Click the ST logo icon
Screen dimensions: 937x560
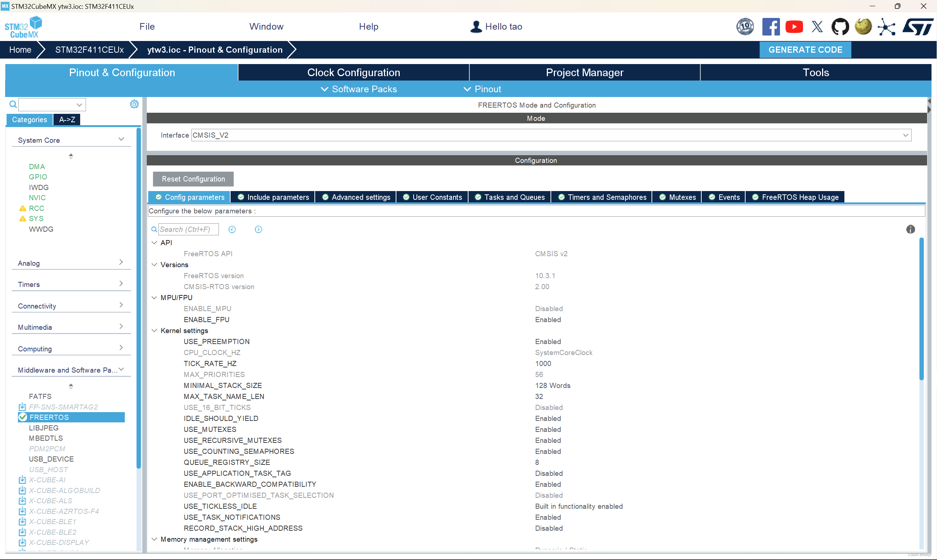tap(917, 27)
